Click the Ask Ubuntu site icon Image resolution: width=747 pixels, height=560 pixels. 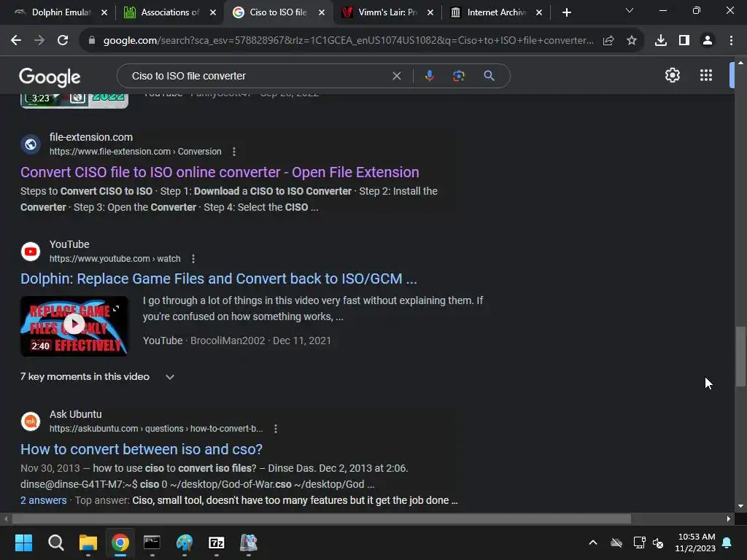[x=31, y=421]
